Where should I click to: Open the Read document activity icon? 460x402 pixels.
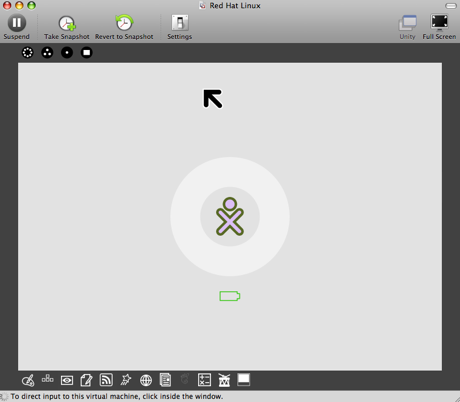point(165,380)
